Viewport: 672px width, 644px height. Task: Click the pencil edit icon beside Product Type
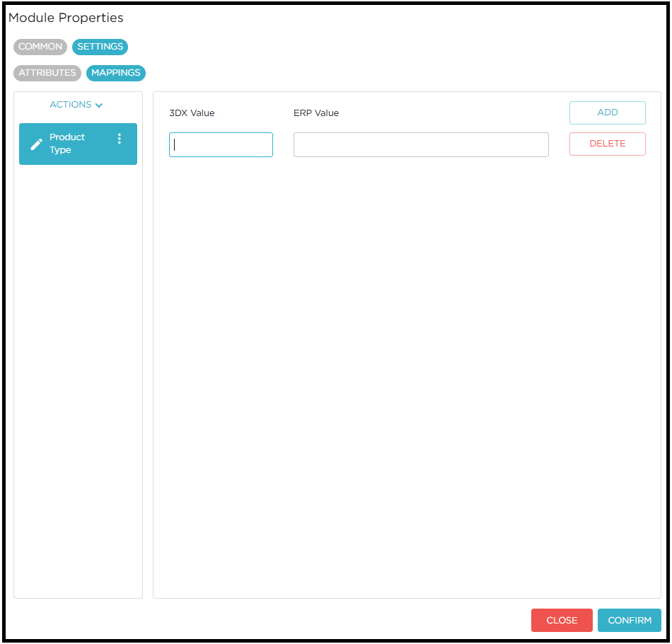37,144
